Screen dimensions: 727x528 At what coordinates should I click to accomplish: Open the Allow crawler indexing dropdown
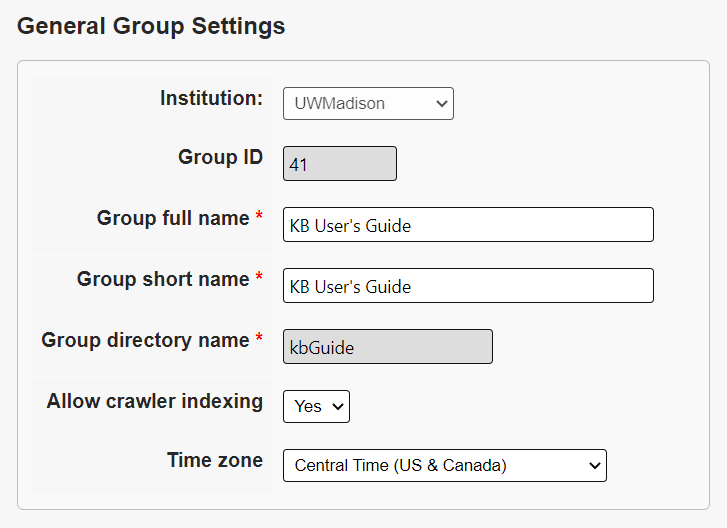[316, 407]
